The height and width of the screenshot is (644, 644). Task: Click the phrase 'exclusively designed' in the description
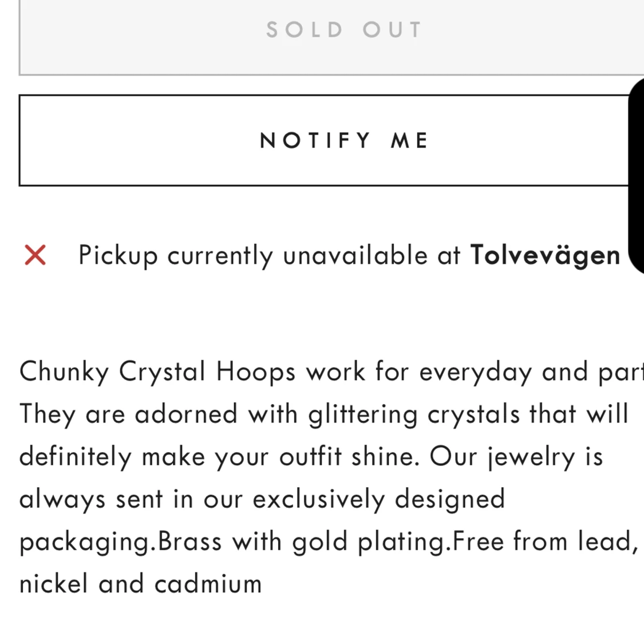379,499
